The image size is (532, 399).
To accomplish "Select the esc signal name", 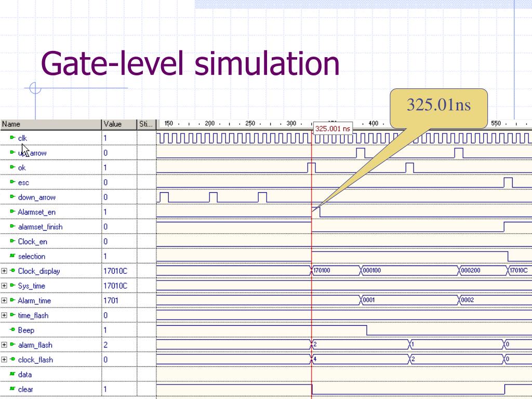I will [x=23, y=182].
